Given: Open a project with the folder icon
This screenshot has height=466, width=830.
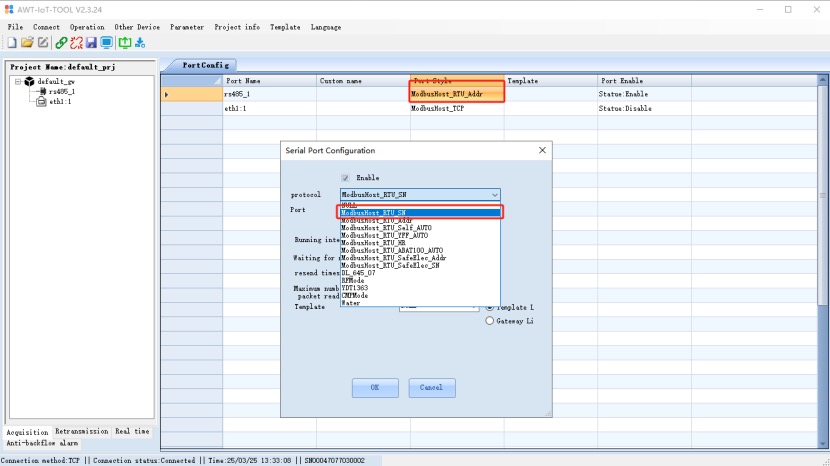Looking at the screenshot, I should (28, 43).
